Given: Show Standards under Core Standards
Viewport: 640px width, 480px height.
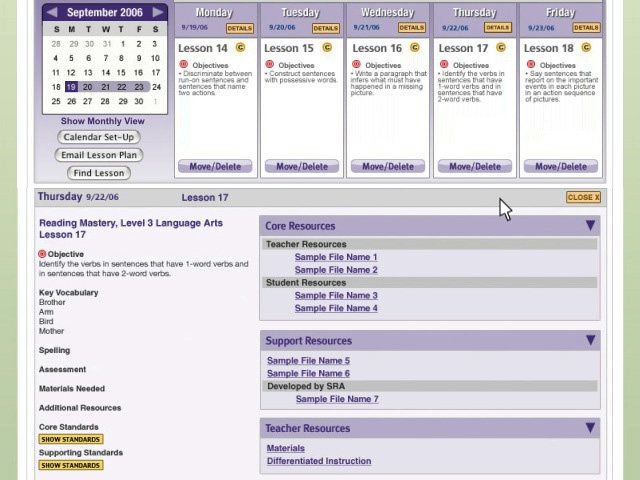Looking at the screenshot, I should coord(71,439).
